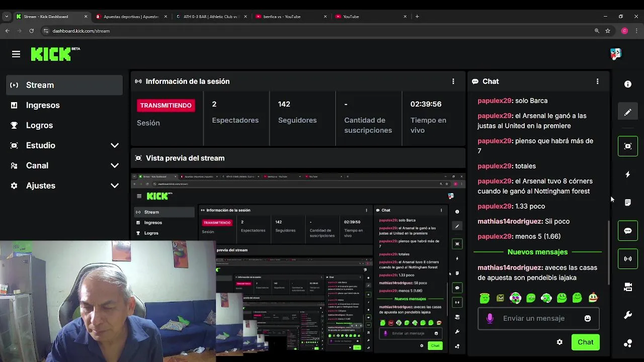Click Cantidad de suscripciones label
The height and width of the screenshot is (362, 644).
click(x=368, y=125)
